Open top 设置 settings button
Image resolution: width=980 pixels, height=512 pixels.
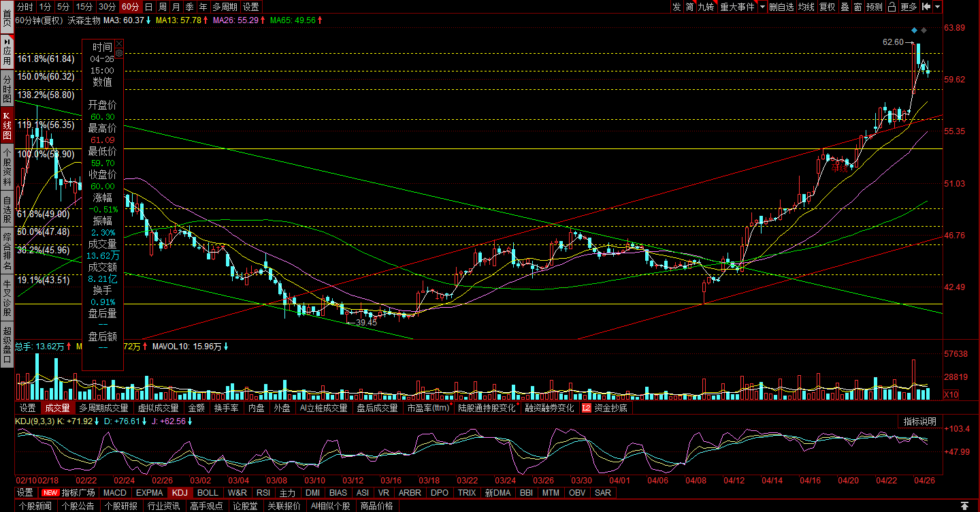click(250, 7)
